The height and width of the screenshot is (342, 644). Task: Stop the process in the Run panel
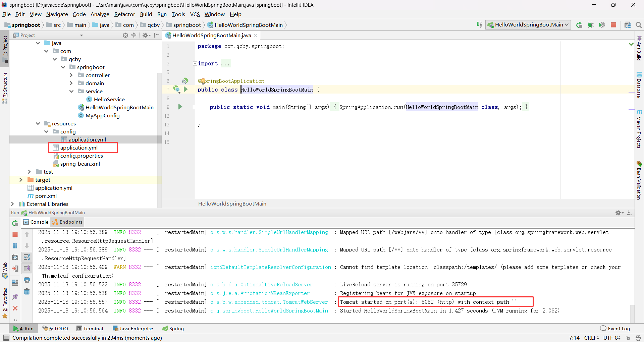point(15,234)
